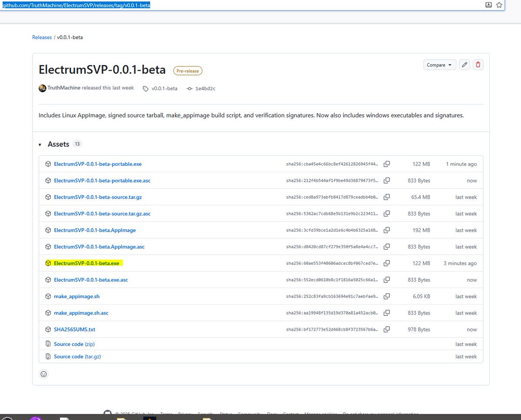The height and width of the screenshot is (420, 521).
Task: Open the Compare dropdown
Action: 440,65
